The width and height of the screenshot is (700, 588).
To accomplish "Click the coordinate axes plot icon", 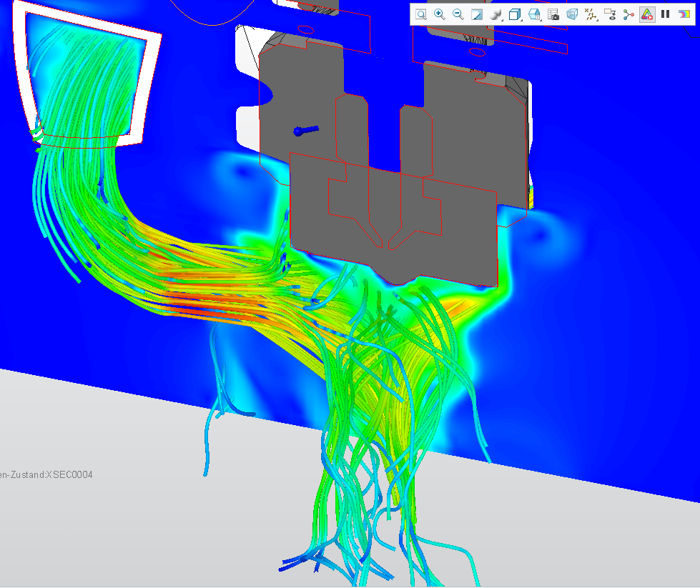I will click(x=591, y=14).
